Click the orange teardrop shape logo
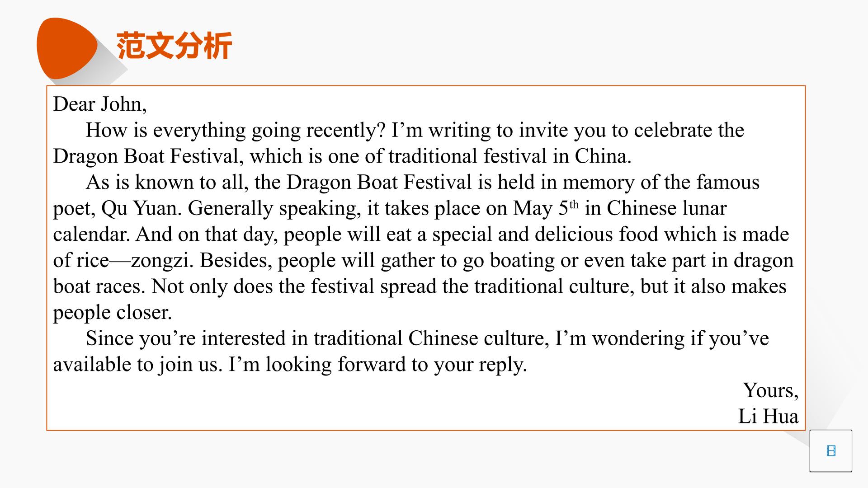The width and height of the screenshot is (868, 488). [x=67, y=48]
